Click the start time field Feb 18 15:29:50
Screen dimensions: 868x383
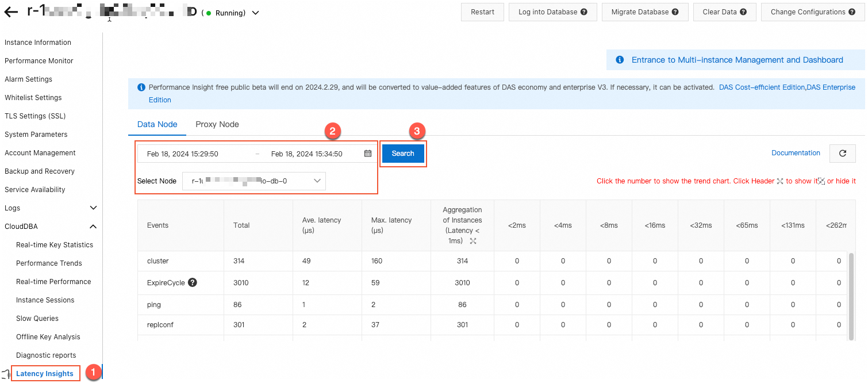tap(183, 154)
